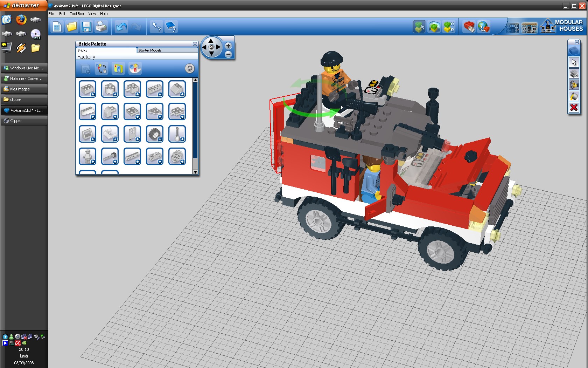Image resolution: width=588 pixels, height=368 pixels.
Task: Toggle the color palette view filter
Action: point(135,69)
